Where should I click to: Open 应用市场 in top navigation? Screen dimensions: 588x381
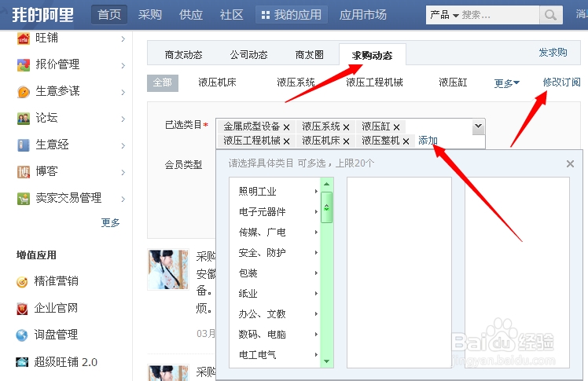click(x=362, y=15)
